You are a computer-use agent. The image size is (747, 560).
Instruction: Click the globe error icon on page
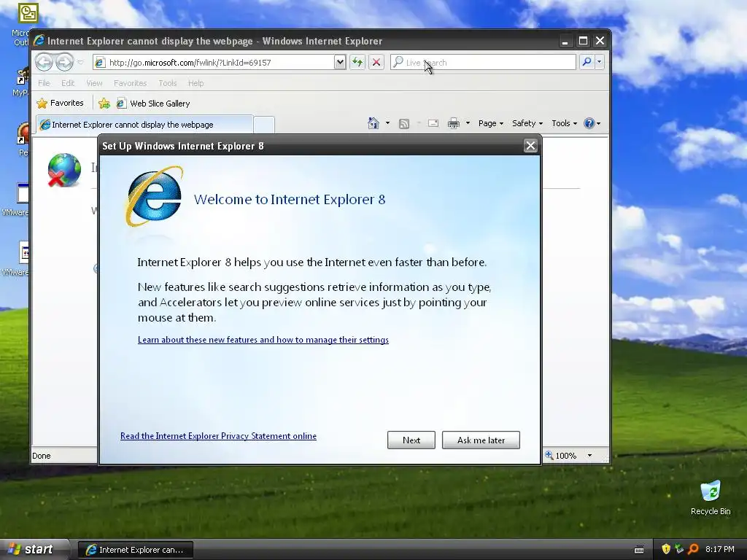(x=64, y=170)
